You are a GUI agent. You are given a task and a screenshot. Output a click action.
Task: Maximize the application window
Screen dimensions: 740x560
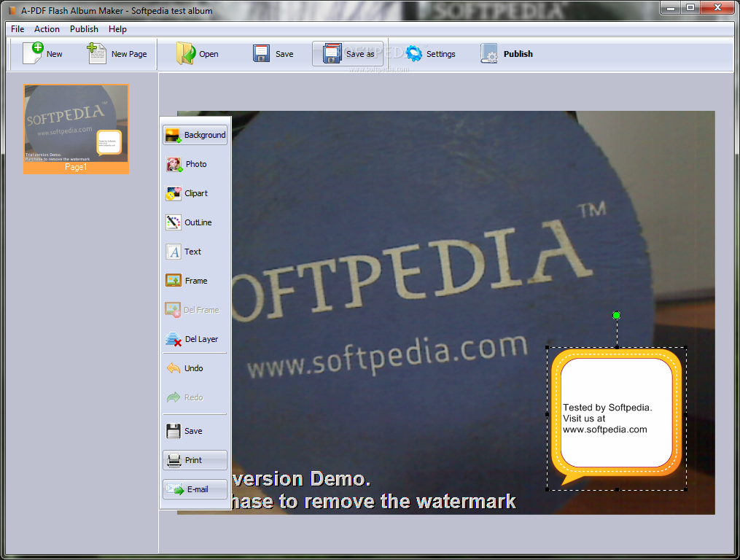[x=690, y=8]
